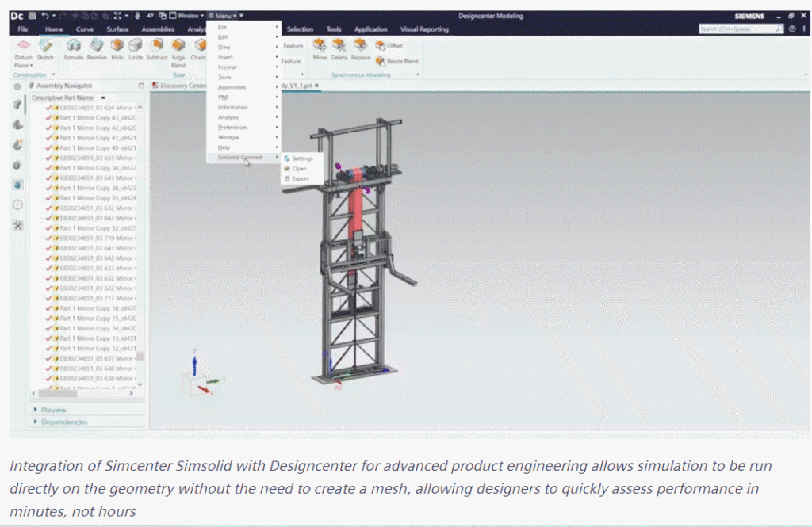Select the Edge Blend icon
The height and width of the screenshot is (527, 812).
pos(178,46)
